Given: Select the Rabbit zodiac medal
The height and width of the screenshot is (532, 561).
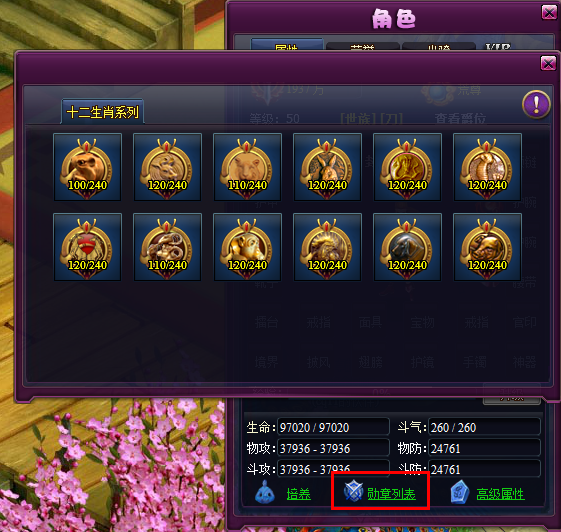Looking at the screenshot, I should (x=327, y=167).
